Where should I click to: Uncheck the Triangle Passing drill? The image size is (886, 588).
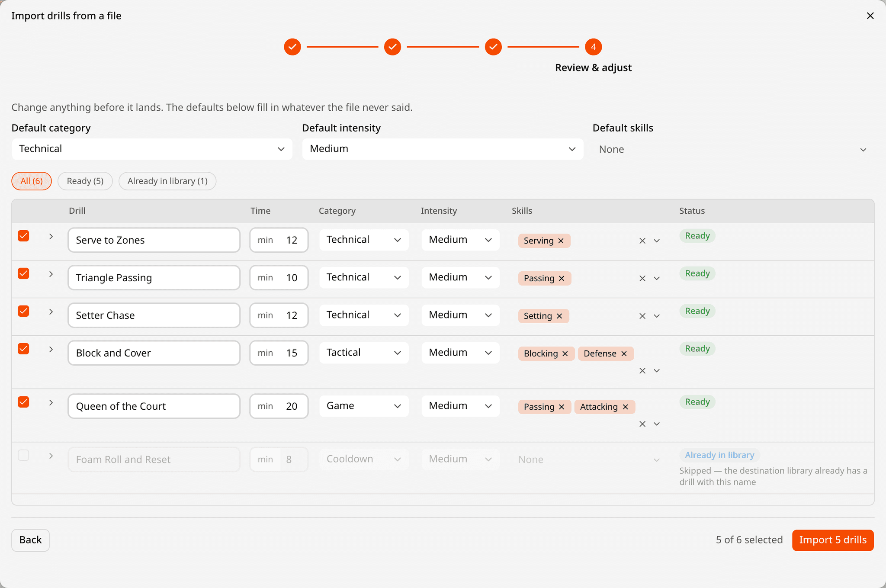pyautogui.click(x=23, y=273)
